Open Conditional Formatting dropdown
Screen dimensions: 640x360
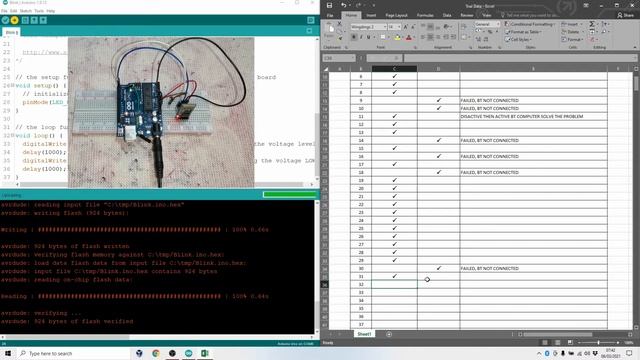tap(529, 24)
